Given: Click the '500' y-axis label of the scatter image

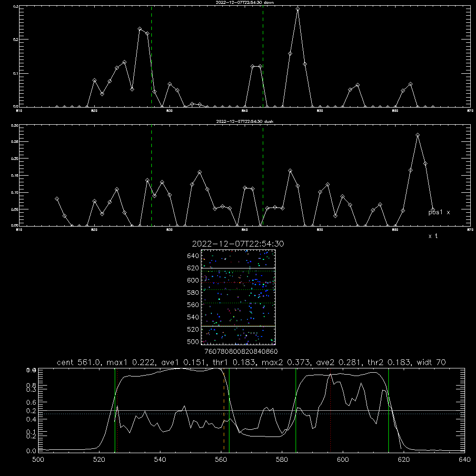Looking at the screenshot, I should [193, 342].
